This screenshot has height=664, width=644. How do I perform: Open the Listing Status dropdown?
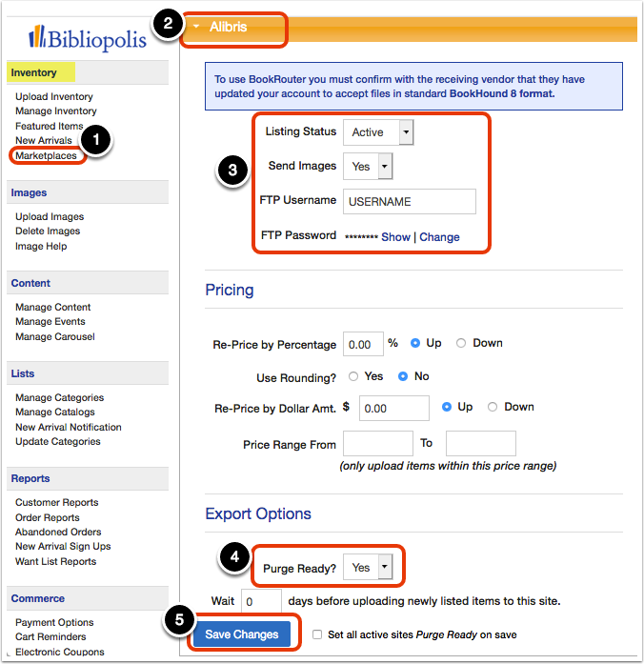(x=378, y=132)
